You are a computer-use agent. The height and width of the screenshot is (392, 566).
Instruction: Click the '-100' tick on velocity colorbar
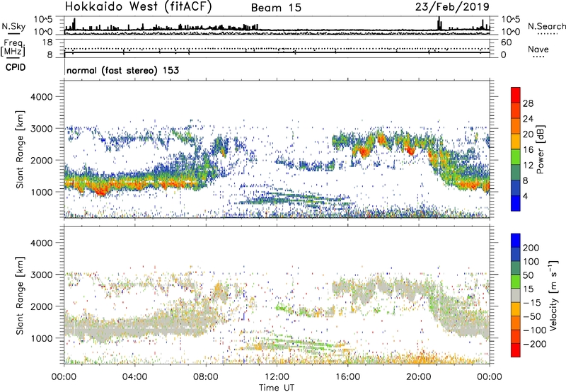(535, 330)
